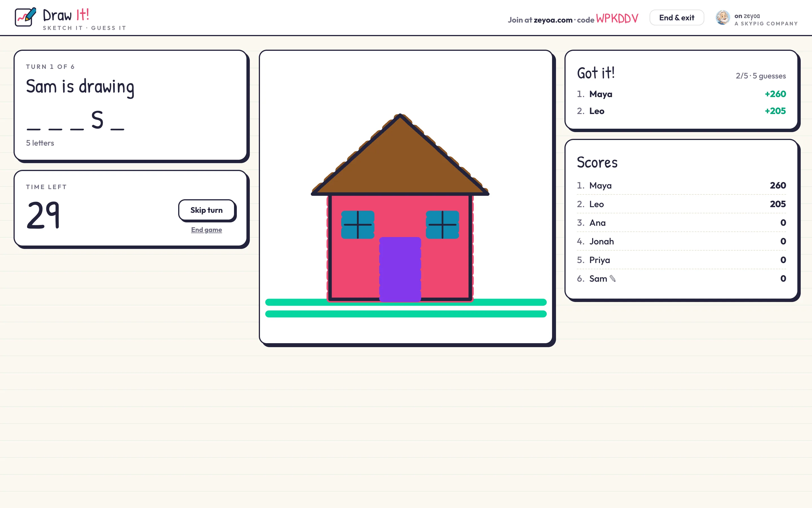This screenshot has width=812, height=508.
Task: Click the purple door in the drawing
Action: [400, 269]
